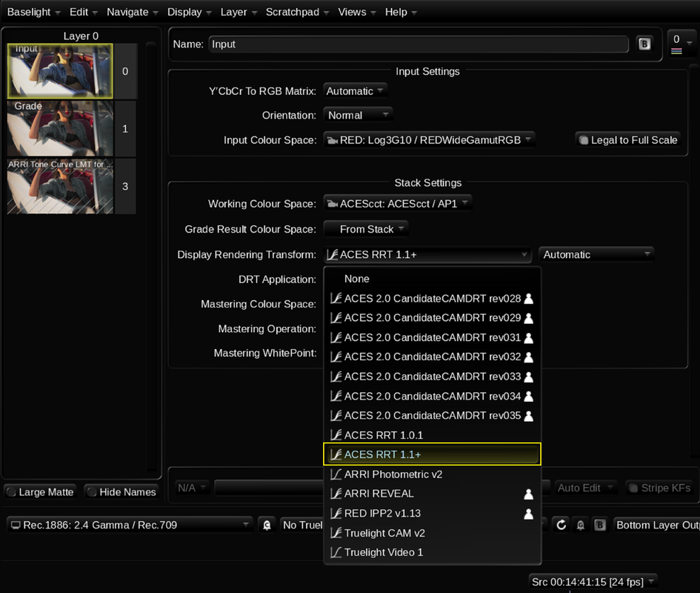The height and width of the screenshot is (593, 700).
Task: Select ACES RRT 1.0.1 in the list
Action: point(432,435)
